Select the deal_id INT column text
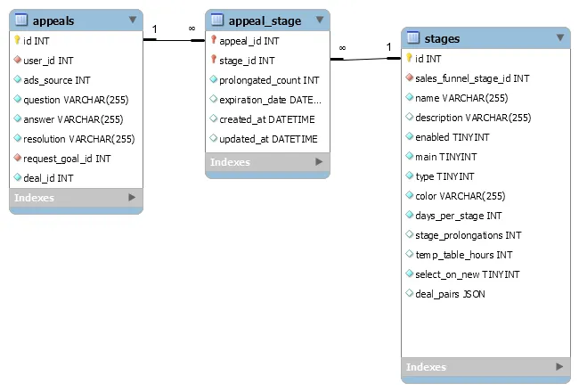The width and height of the screenshot is (579, 392). (48, 178)
